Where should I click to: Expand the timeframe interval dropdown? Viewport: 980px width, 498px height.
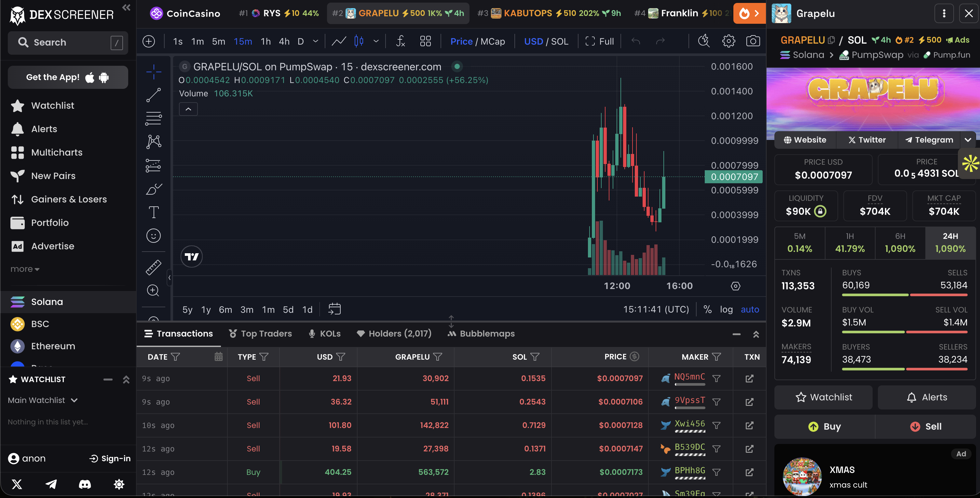click(x=315, y=41)
